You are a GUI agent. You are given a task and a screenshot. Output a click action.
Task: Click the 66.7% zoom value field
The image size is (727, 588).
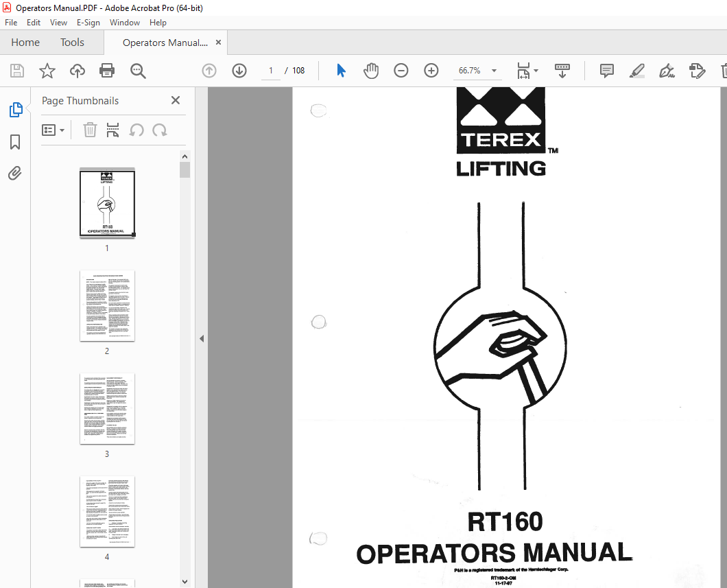point(469,71)
